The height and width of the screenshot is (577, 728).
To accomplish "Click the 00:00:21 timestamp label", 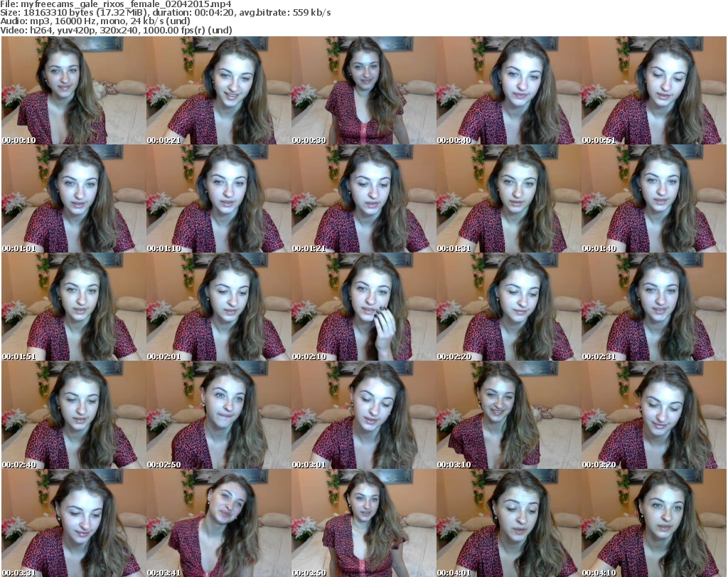I will click(162, 140).
